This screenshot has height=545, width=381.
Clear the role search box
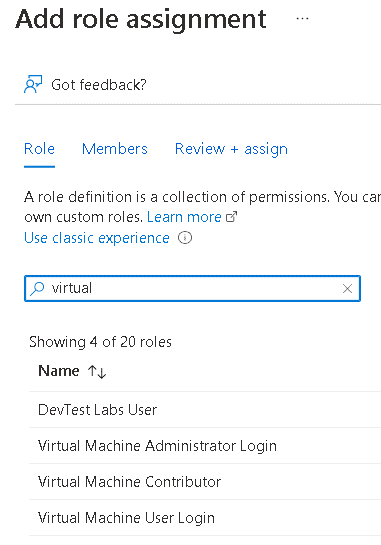[x=347, y=288]
